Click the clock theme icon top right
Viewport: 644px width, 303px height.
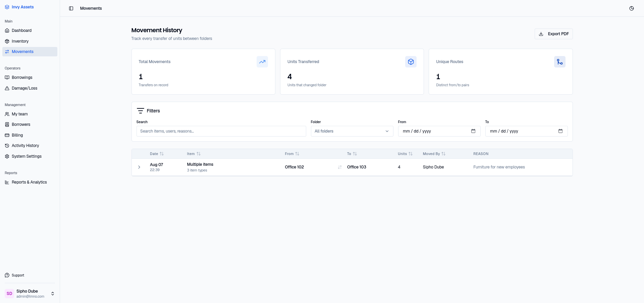pyautogui.click(x=632, y=8)
